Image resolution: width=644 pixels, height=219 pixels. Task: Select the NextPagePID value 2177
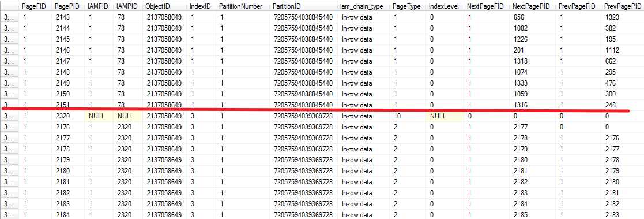coord(532,127)
